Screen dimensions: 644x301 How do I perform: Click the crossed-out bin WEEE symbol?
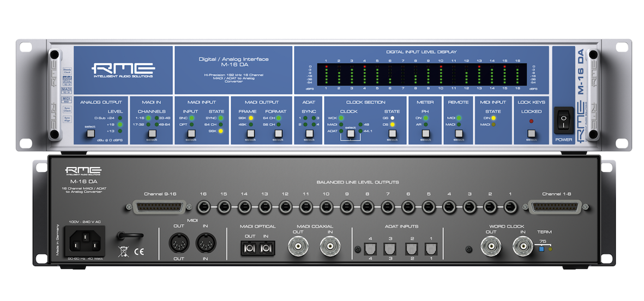[x=124, y=251]
